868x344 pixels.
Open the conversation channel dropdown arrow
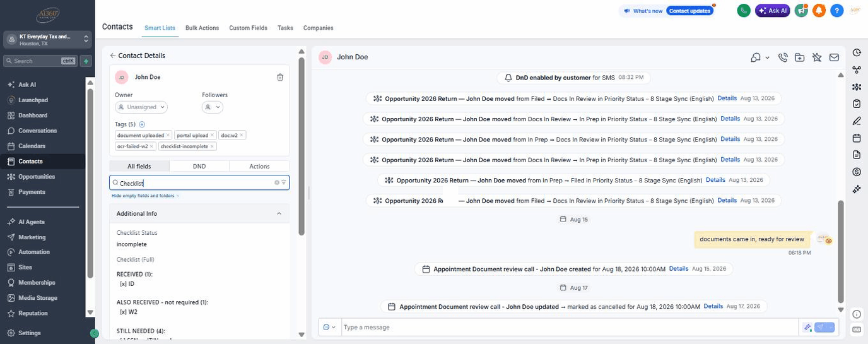click(767, 57)
